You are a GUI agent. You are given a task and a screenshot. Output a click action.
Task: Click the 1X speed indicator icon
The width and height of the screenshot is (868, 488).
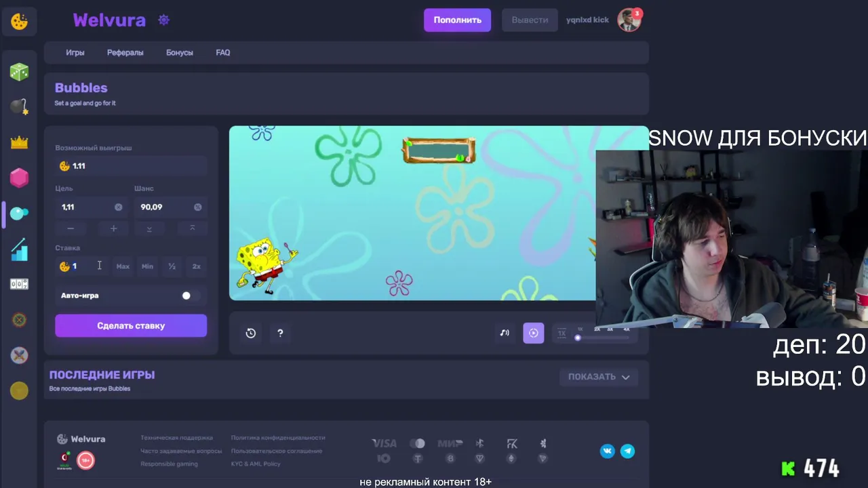coord(561,333)
